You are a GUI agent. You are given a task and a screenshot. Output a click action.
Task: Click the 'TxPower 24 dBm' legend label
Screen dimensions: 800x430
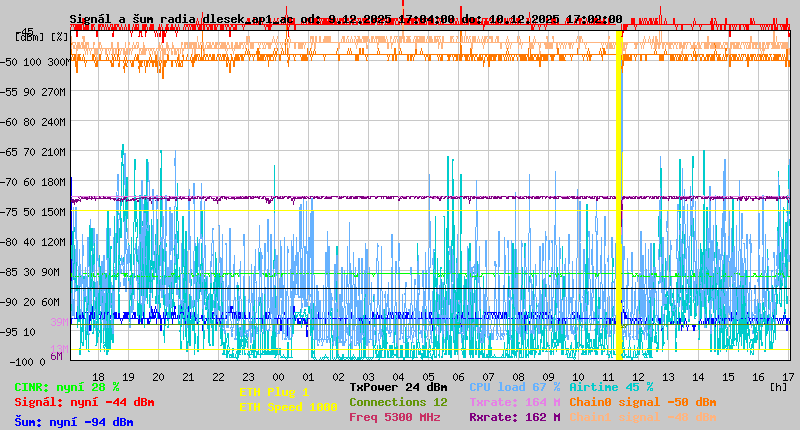[398, 387]
